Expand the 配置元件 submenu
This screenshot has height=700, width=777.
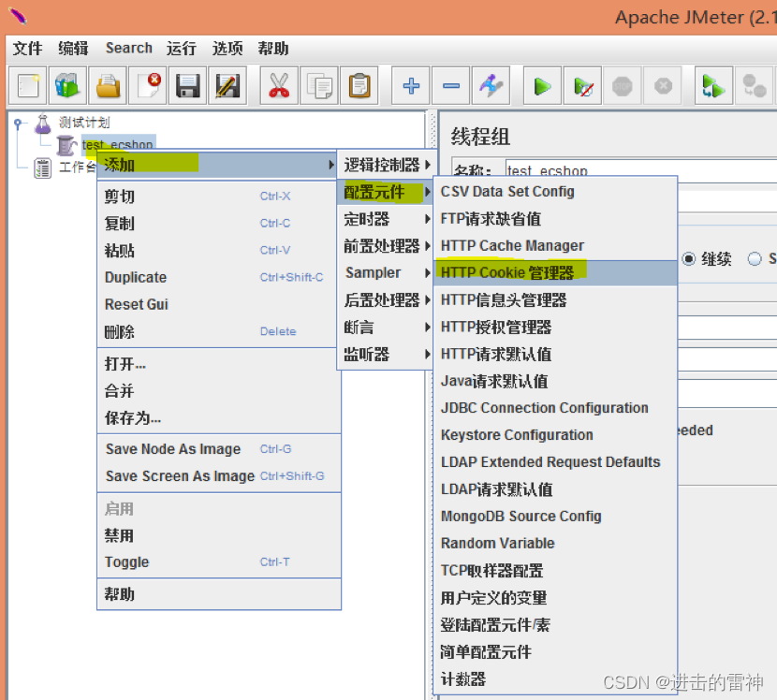386,192
